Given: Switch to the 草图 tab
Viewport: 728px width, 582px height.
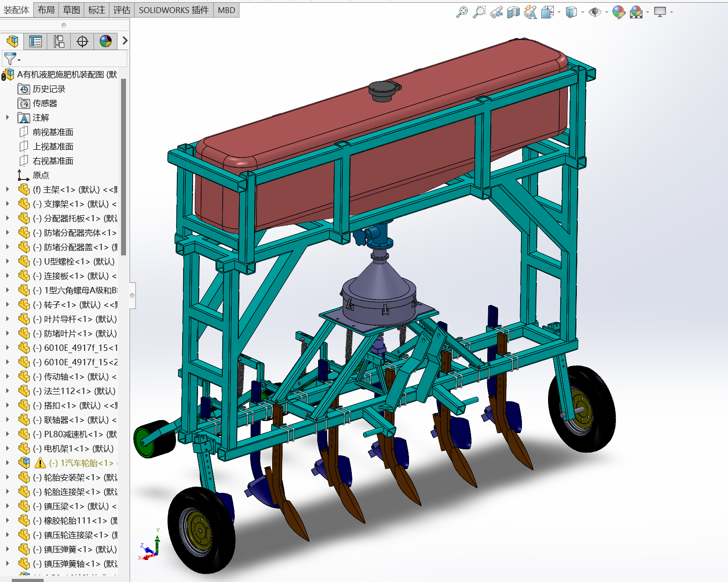Looking at the screenshot, I should click(x=72, y=10).
